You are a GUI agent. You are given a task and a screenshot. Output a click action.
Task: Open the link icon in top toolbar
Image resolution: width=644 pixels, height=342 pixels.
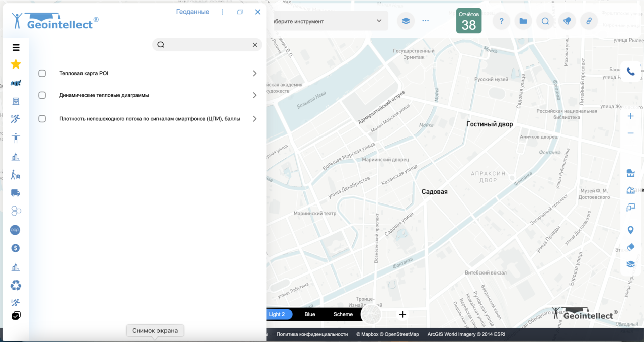click(589, 21)
